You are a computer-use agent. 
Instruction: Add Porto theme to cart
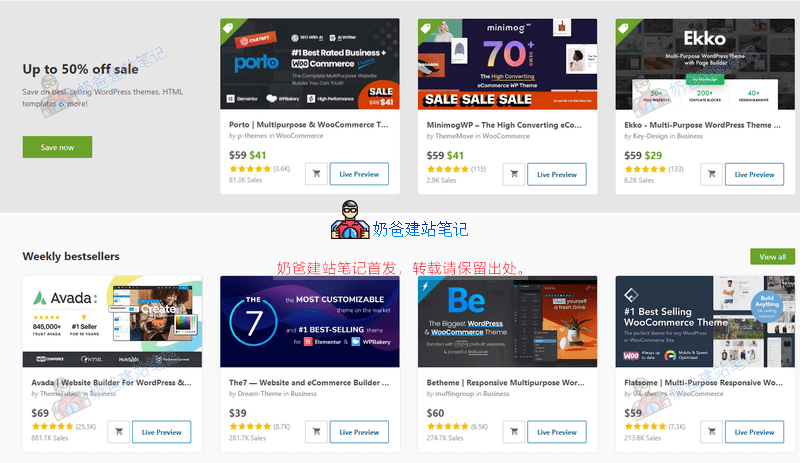pyautogui.click(x=316, y=174)
